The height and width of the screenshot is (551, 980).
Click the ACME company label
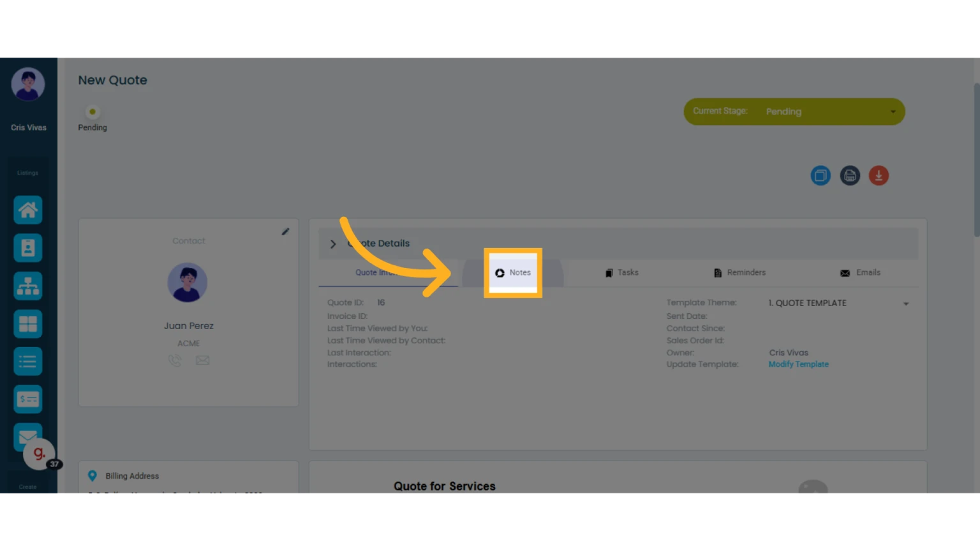click(x=189, y=343)
